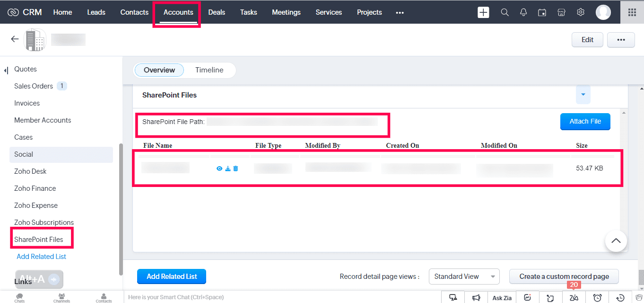This screenshot has height=303, width=644.
Task: Preview the file with the eye icon
Action: point(219,169)
